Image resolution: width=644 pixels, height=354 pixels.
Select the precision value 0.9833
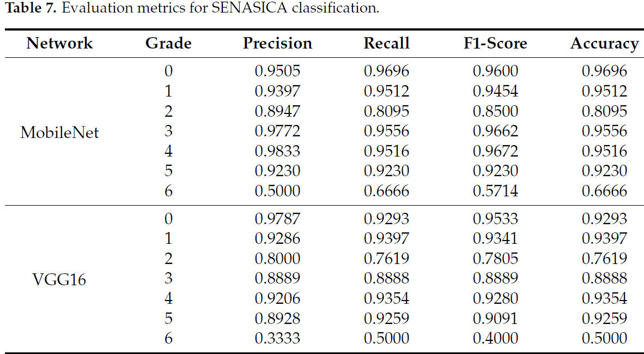pos(277,151)
